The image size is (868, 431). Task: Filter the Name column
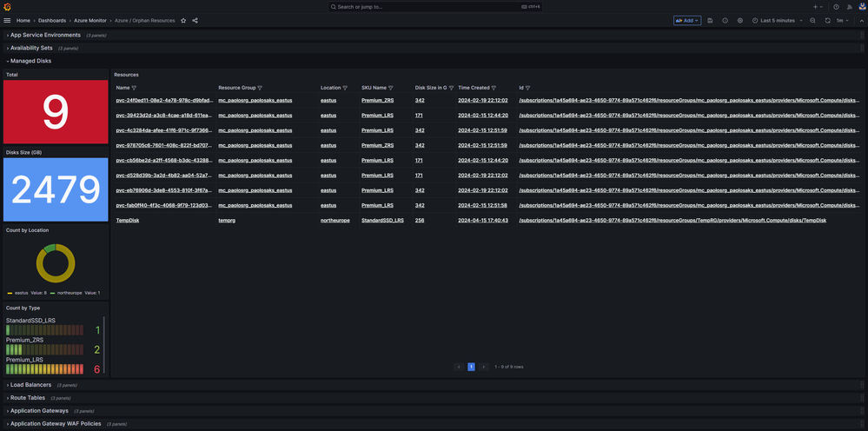(x=134, y=88)
